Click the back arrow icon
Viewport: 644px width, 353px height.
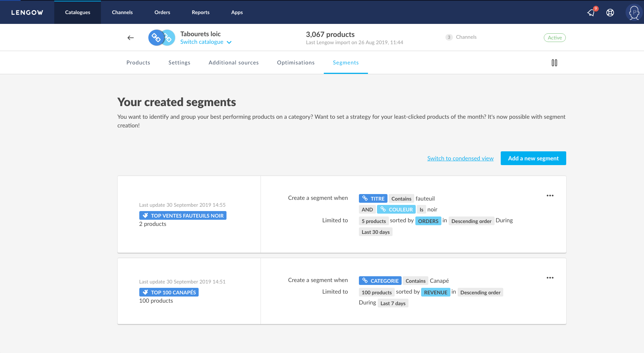(x=131, y=38)
